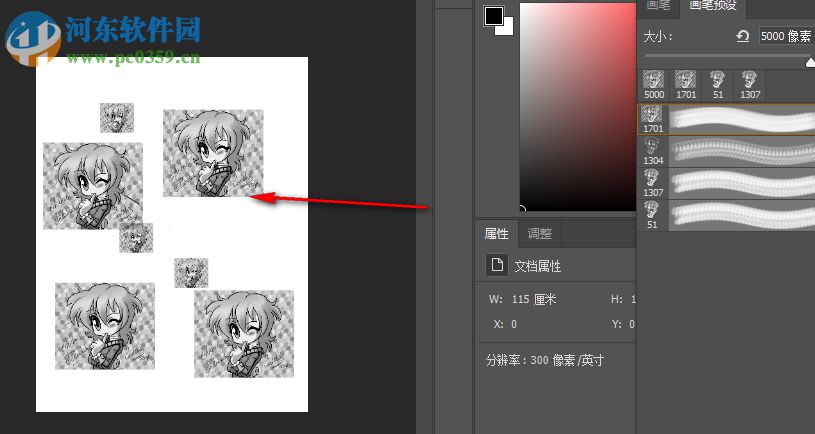Choose the 1701 brush preset stroke row

click(x=726, y=119)
